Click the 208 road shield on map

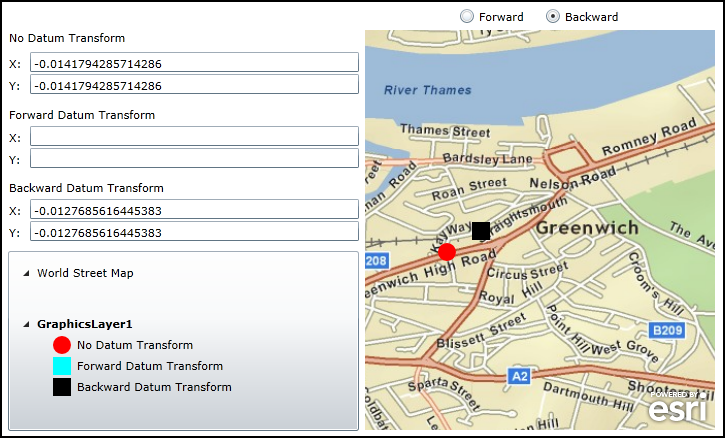[376, 261]
